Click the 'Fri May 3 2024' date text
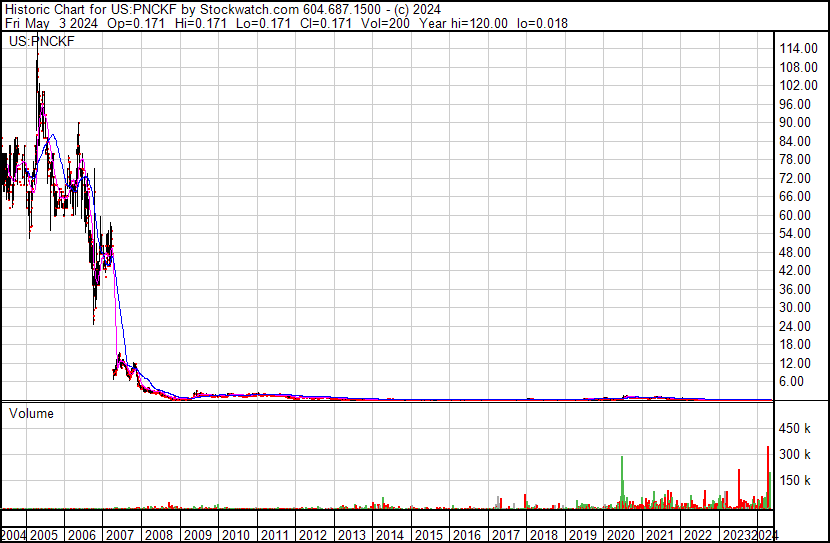Image resolution: width=830 pixels, height=543 pixels. point(51,23)
